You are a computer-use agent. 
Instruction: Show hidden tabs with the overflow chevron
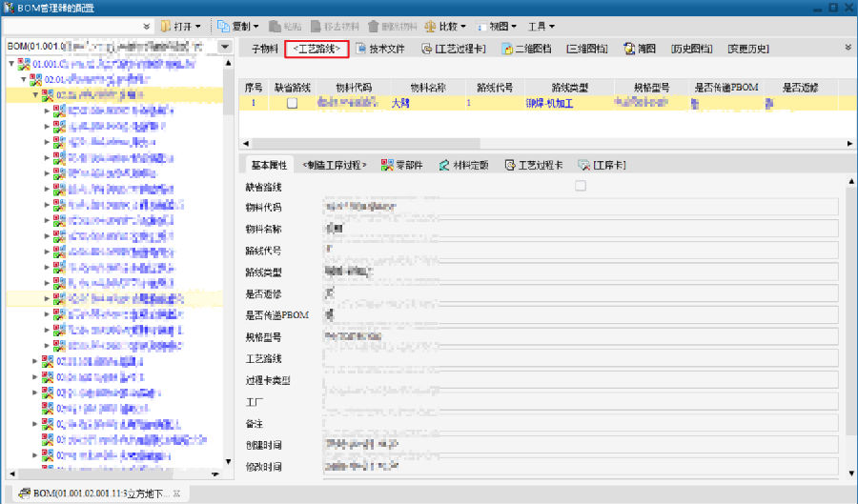[848, 47]
